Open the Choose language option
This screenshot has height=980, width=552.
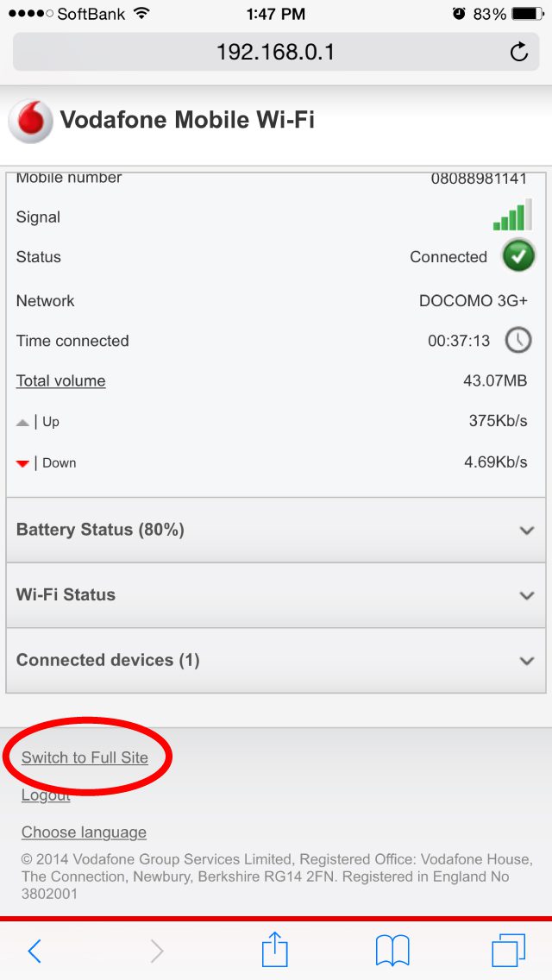[x=83, y=832]
